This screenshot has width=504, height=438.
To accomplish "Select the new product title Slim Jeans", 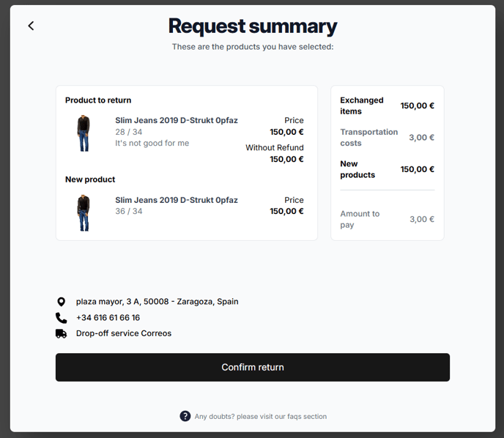I will [x=177, y=200].
